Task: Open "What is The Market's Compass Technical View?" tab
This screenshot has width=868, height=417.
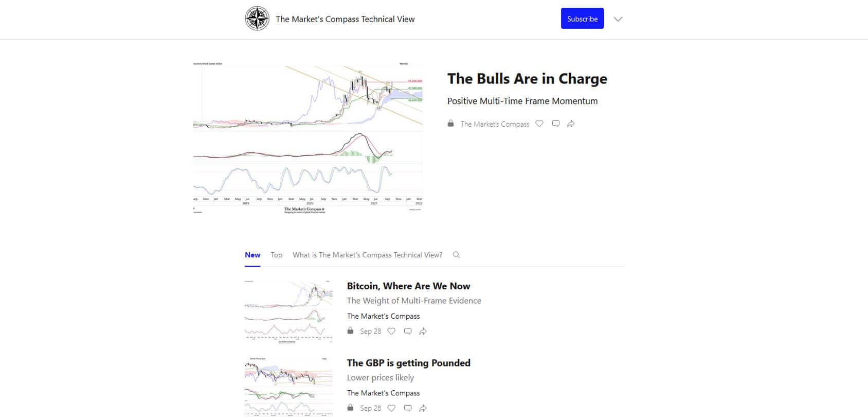Action: tap(367, 255)
